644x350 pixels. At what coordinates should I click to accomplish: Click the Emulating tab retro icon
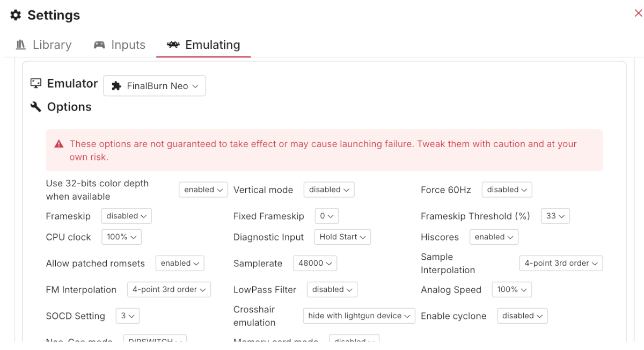[173, 45]
